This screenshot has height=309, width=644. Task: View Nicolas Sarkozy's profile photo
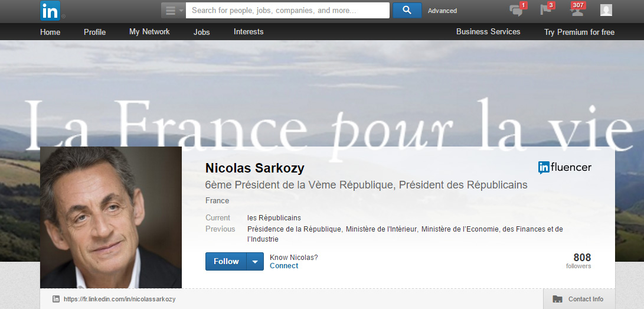point(111,217)
